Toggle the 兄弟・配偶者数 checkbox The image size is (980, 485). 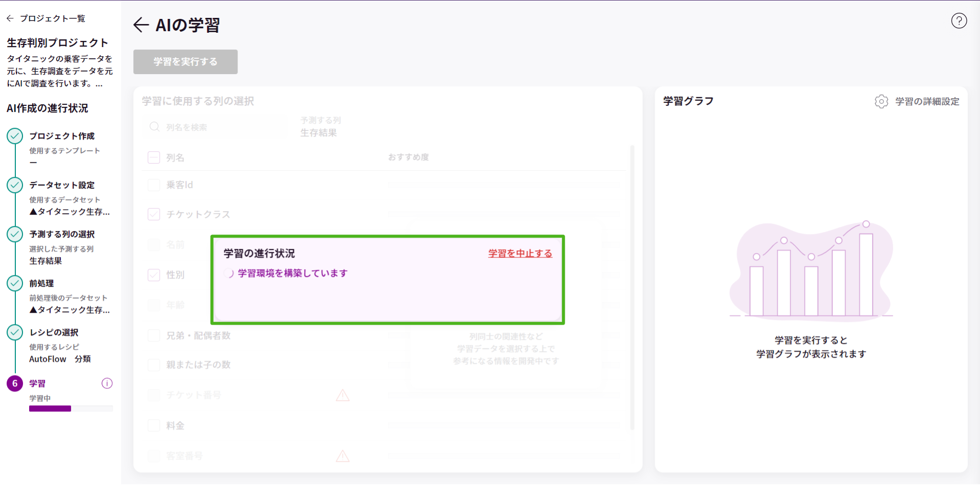click(154, 336)
